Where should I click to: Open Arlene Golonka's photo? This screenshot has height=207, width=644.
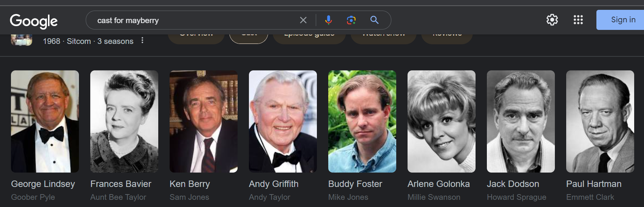442,121
